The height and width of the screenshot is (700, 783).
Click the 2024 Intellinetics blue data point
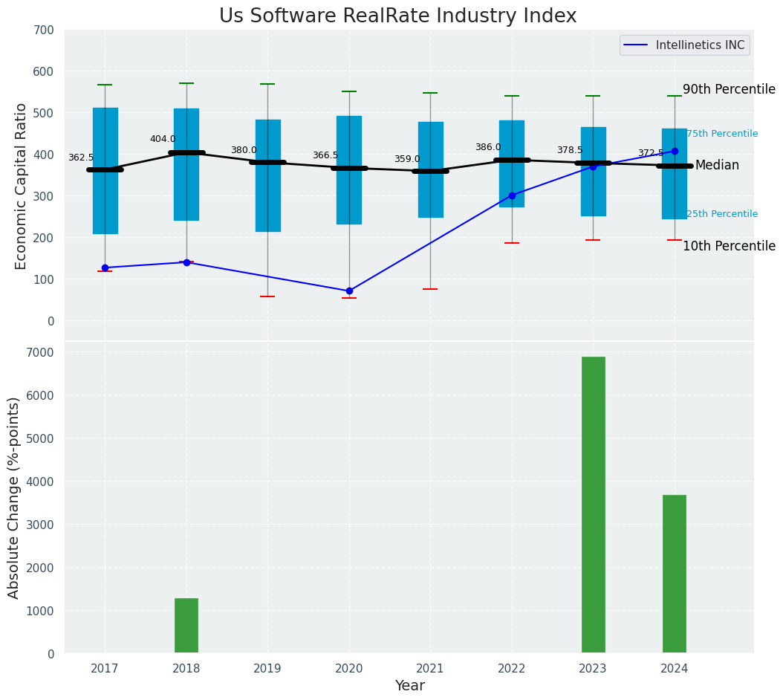675,151
